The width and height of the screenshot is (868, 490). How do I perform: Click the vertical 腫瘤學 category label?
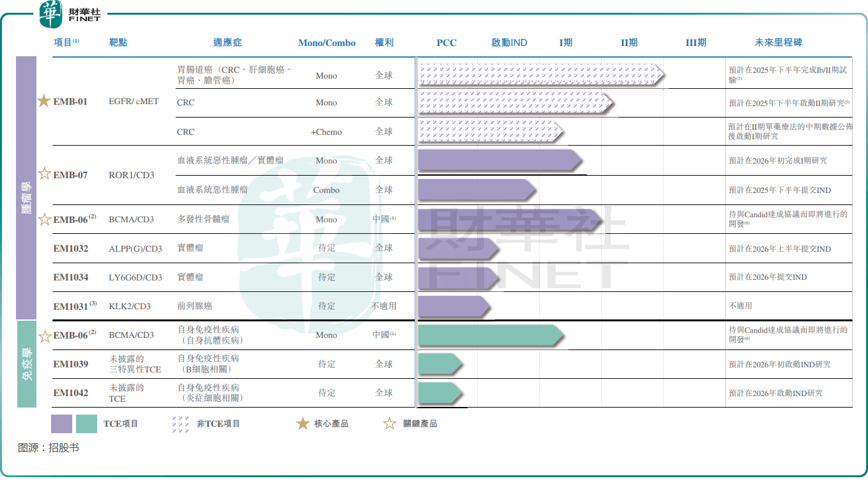coord(26,197)
